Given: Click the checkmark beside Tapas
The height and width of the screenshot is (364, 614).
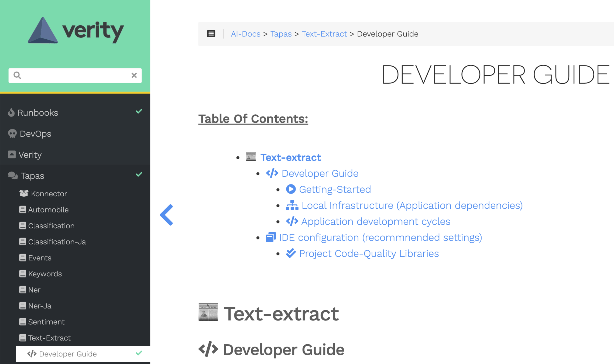Looking at the screenshot, I should coord(139,174).
